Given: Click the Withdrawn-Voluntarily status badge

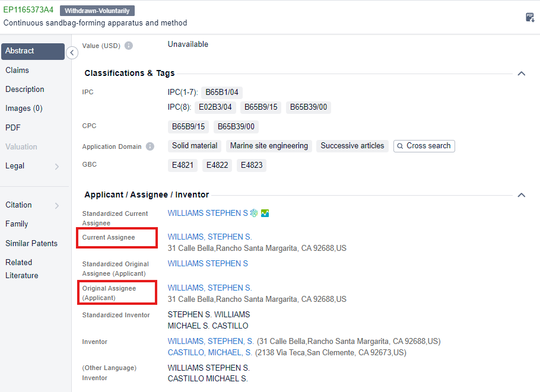Looking at the screenshot, I should tap(97, 11).
